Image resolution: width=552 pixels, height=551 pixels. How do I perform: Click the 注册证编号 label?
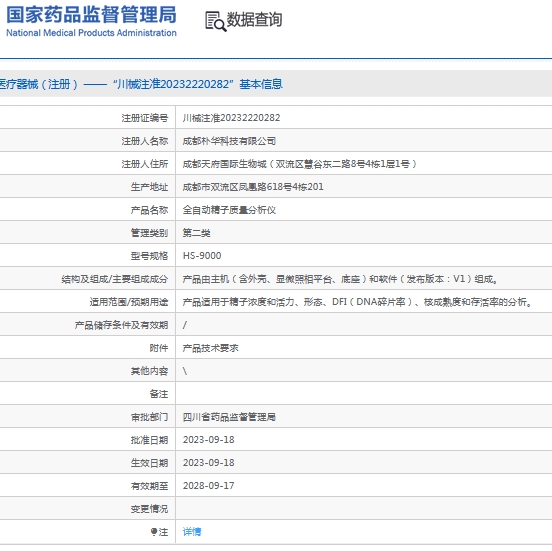145,118
